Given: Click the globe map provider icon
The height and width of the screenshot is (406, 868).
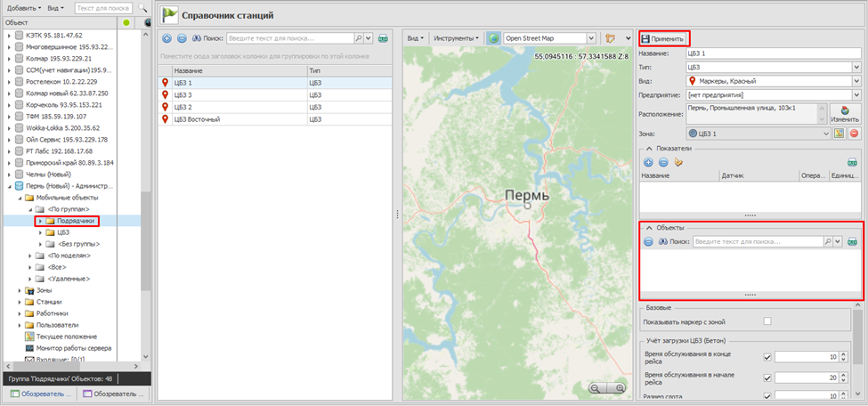Looking at the screenshot, I should pos(493,39).
